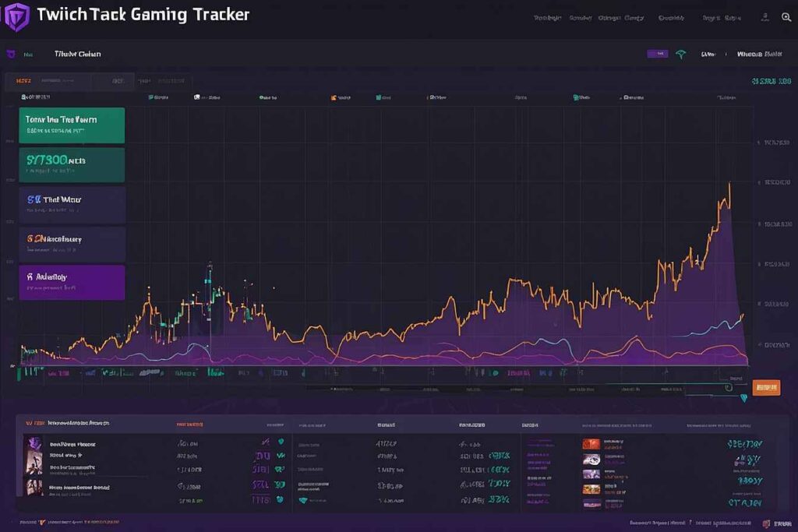This screenshot has width=798, height=532.
Task: Open search with the magnifier icon
Action: coord(784,17)
